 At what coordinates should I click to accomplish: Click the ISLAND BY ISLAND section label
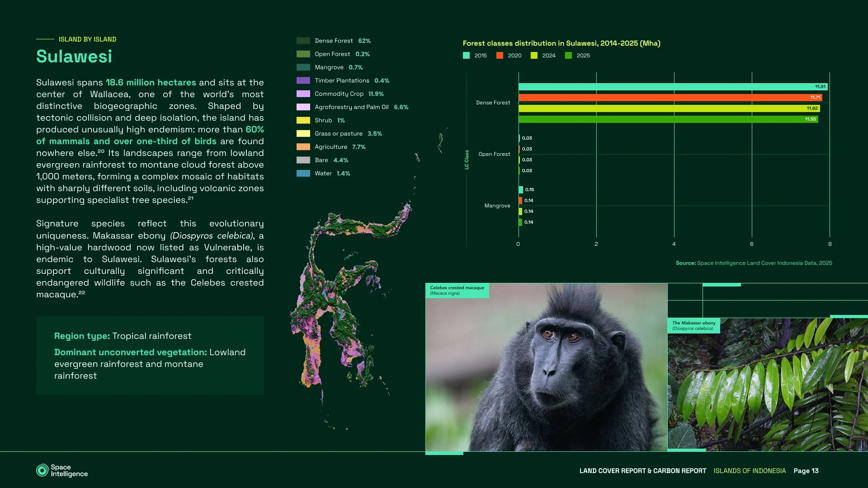[87, 39]
